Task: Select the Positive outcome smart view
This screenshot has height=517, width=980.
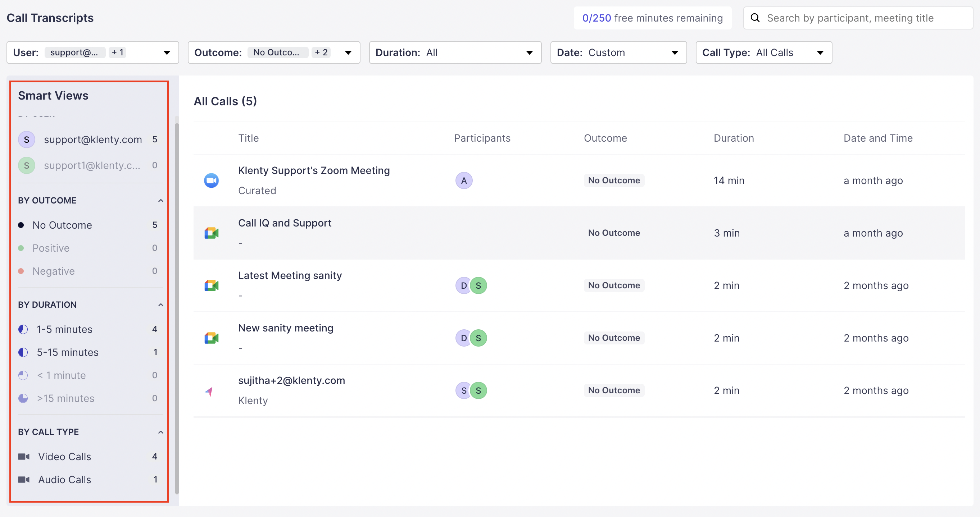Action: point(51,248)
